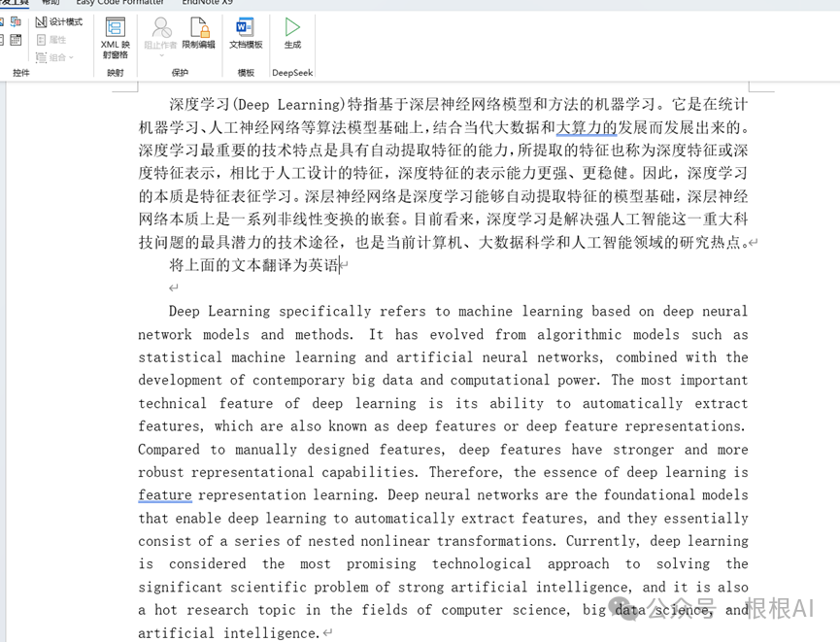Image resolution: width=840 pixels, height=642 pixels.
Task: Switch to the 帮助 (Help) tab
Action: [50, 3]
